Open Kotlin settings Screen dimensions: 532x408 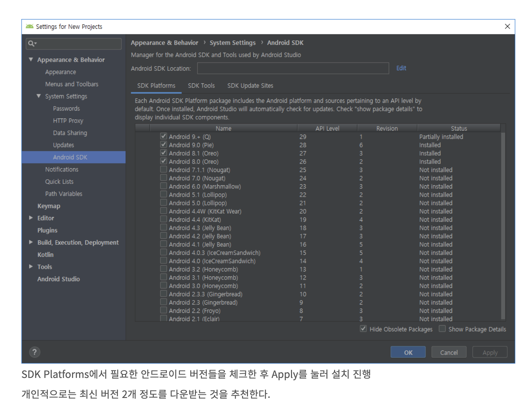tap(45, 254)
